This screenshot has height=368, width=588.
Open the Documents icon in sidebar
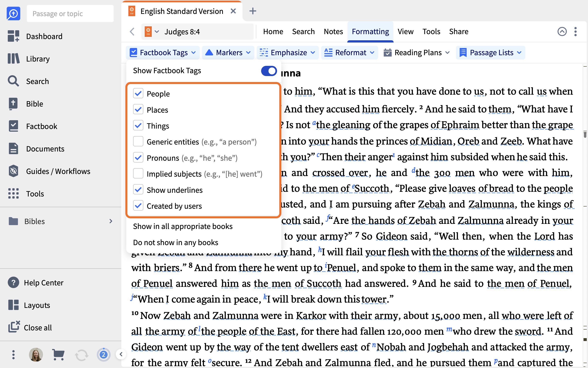pos(13,148)
